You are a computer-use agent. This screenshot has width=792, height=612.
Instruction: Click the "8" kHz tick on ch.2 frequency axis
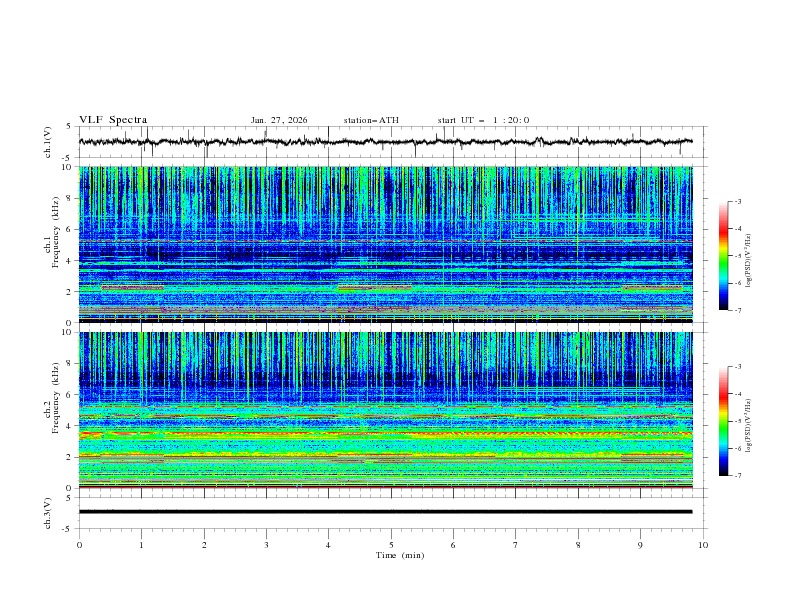69,364
